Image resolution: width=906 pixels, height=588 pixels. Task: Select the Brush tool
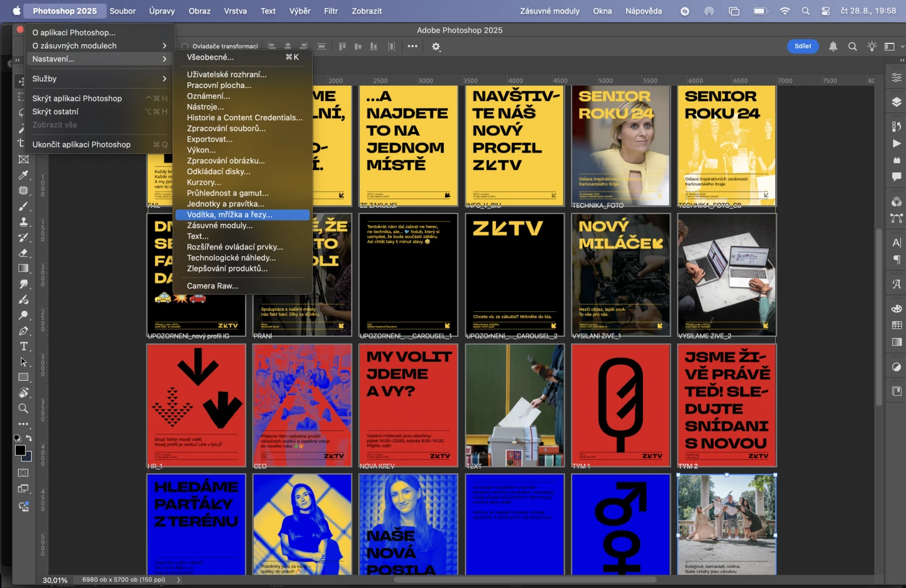(24, 206)
